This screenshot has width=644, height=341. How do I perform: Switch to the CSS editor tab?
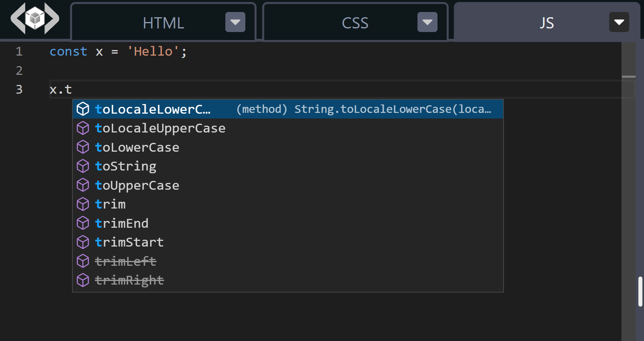coord(355,23)
